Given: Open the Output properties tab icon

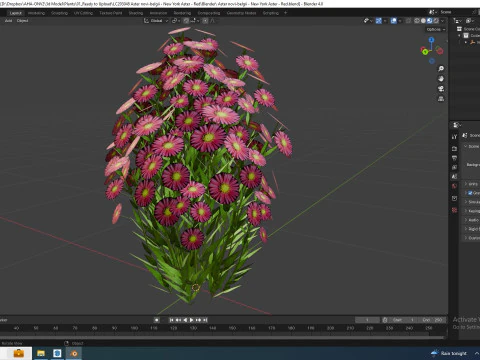Looking at the screenshot, I should [x=454, y=158].
